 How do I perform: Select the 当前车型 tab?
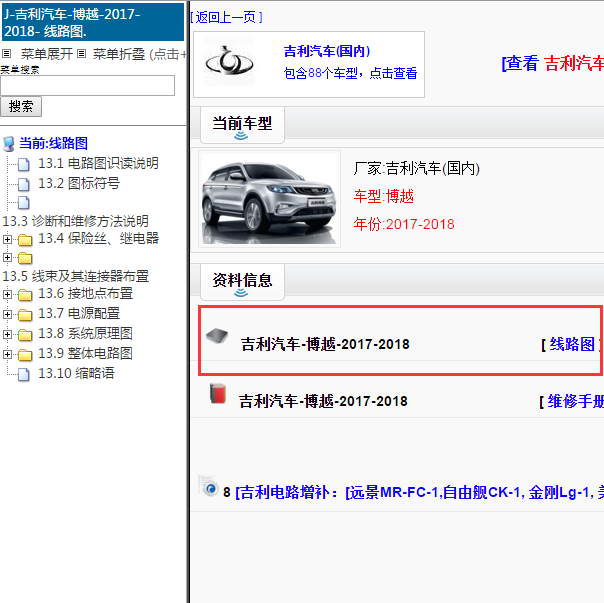pos(242,125)
